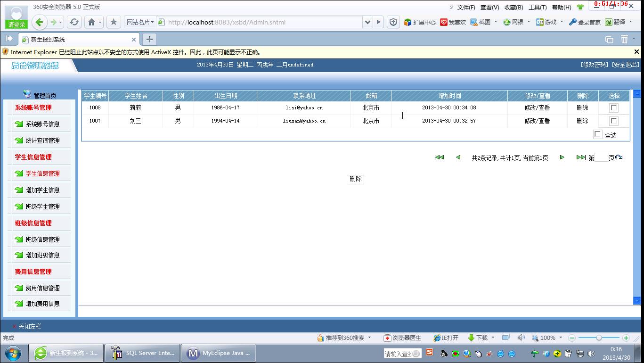Screen dimensions: 644x363
Task: Jump to the last page of records
Action: [x=581, y=157]
